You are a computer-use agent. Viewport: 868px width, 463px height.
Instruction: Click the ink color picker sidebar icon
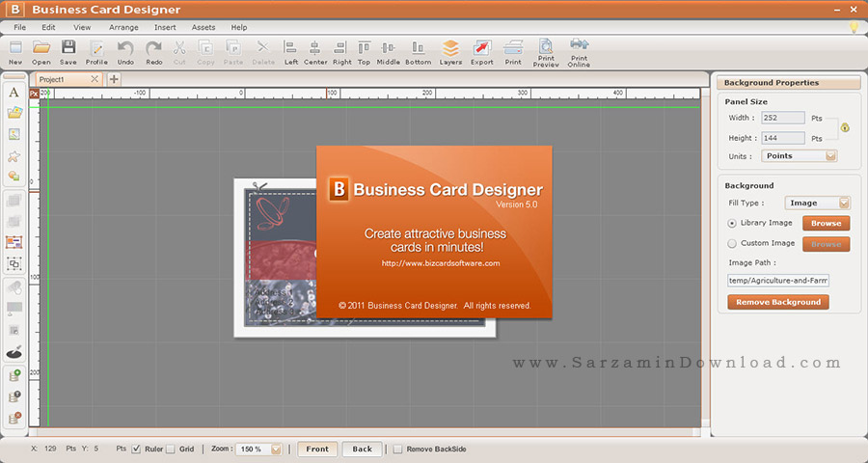pyautogui.click(x=14, y=352)
